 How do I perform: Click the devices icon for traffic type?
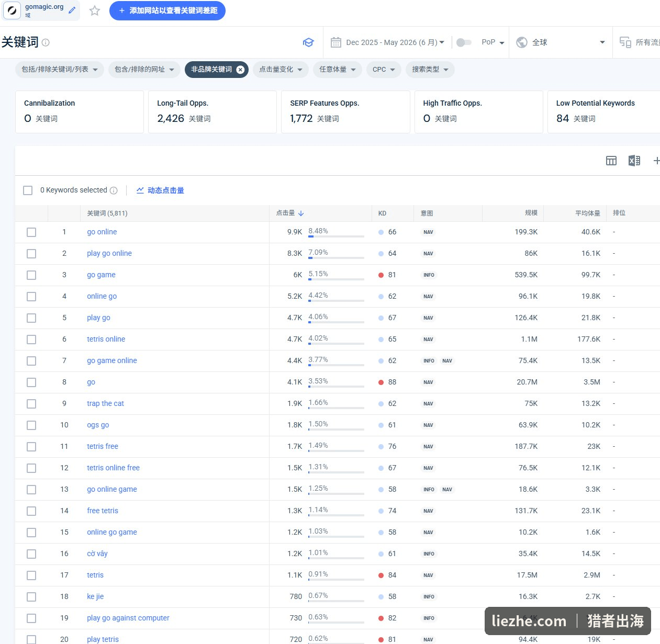pos(625,42)
